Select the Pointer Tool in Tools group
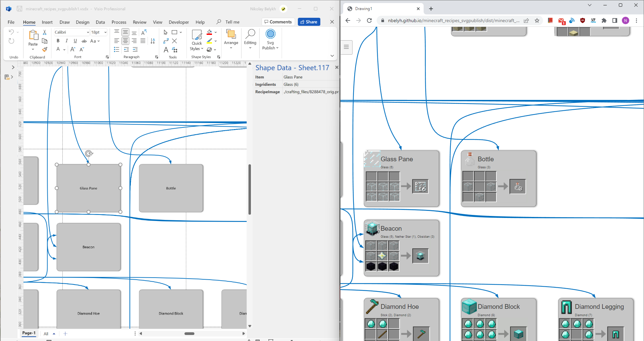 click(x=165, y=33)
